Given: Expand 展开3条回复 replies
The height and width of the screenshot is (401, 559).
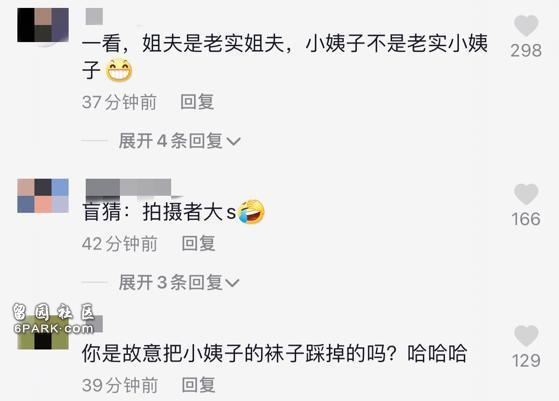Looking at the screenshot, I should coord(179,283).
